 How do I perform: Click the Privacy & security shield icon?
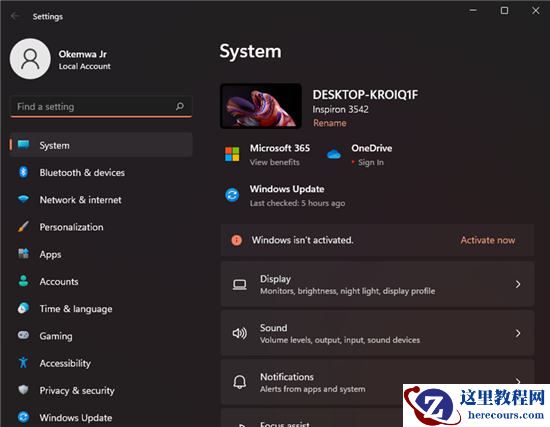pos(24,389)
